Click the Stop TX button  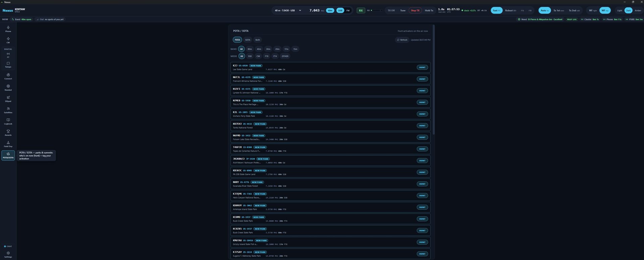click(415, 10)
